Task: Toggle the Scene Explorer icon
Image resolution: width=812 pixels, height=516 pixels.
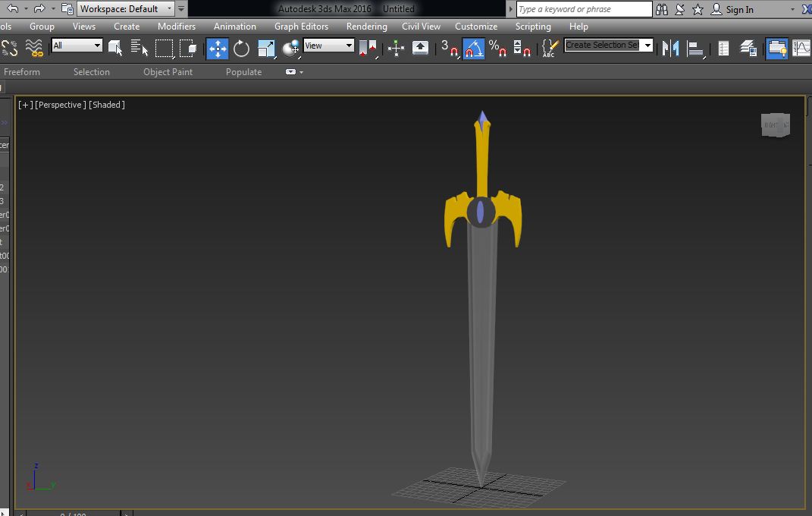Action: (x=723, y=49)
